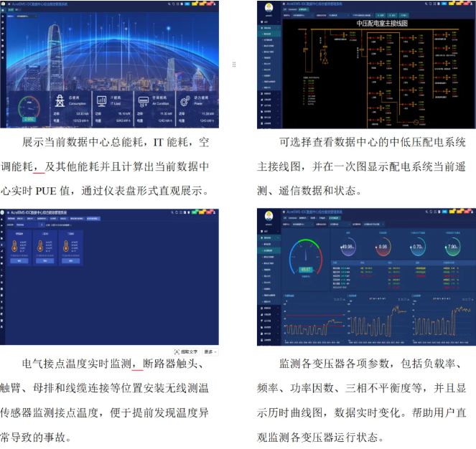476x449 pixels.
Task: Select the 中压配电室主接线图 wiring diagram image
Action: pos(366,65)
